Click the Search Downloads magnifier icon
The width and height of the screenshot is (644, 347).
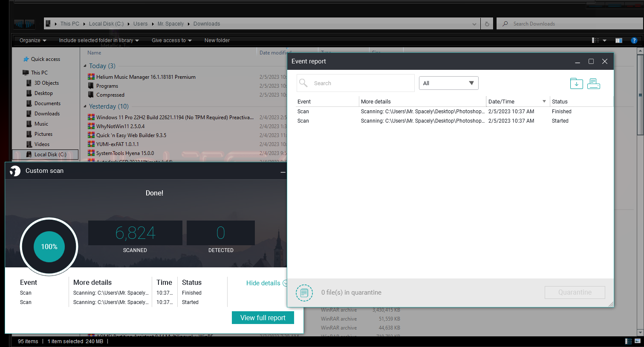click(x=505, y=24)
